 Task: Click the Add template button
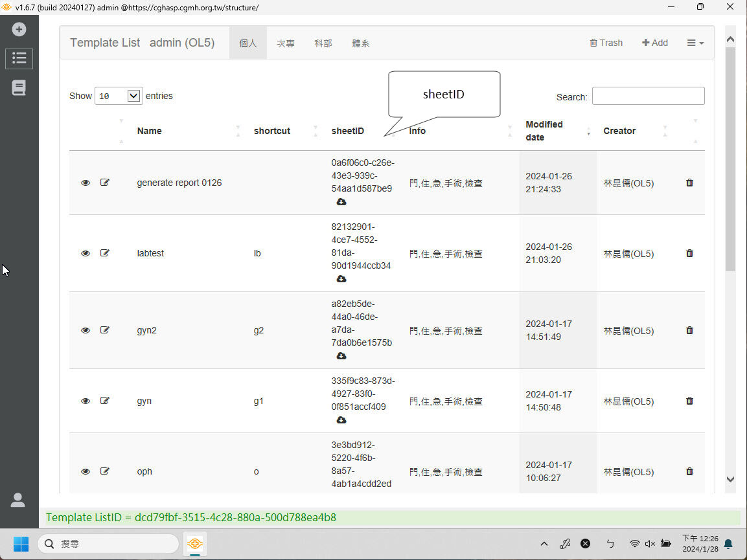(x=655, y=43)
